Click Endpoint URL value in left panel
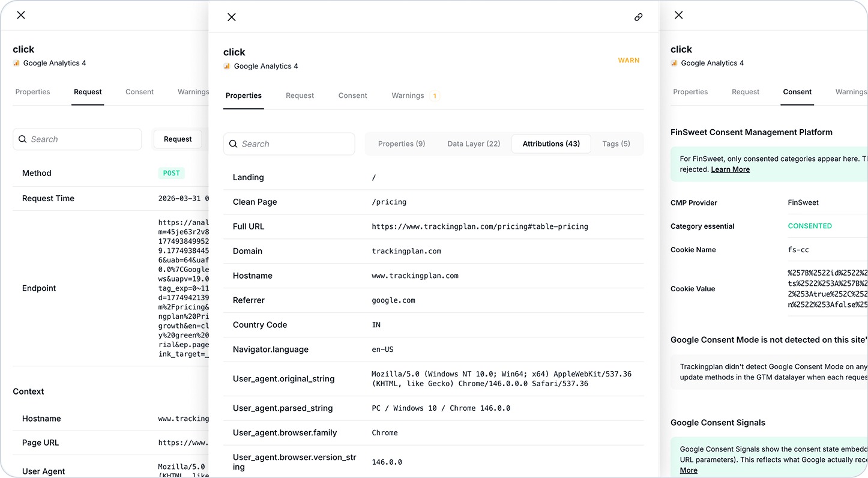Image resolution: width=868 pixels, height=478 pixels. click(x=184, y=288)
